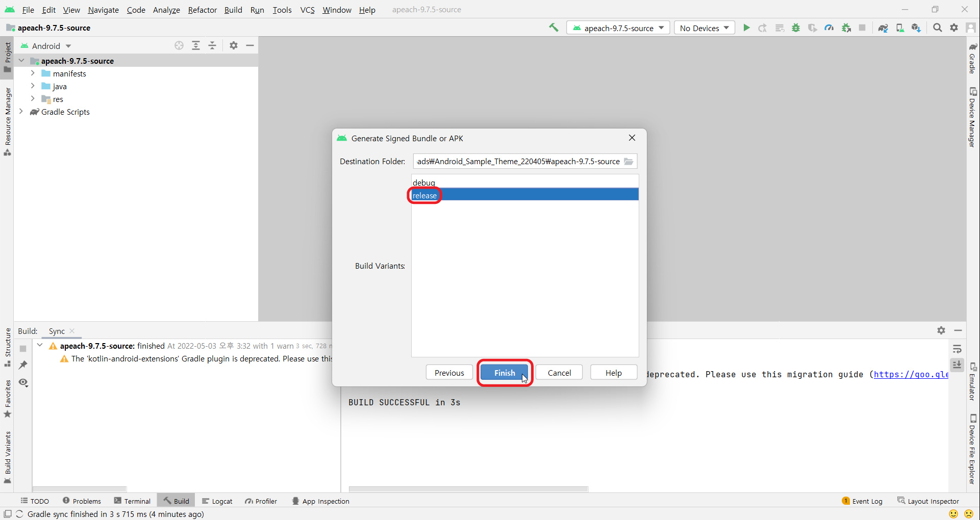Toggle the eye view icon in Build panel
The height and width of the screenshot is (520, 980).
pos(23,382)
